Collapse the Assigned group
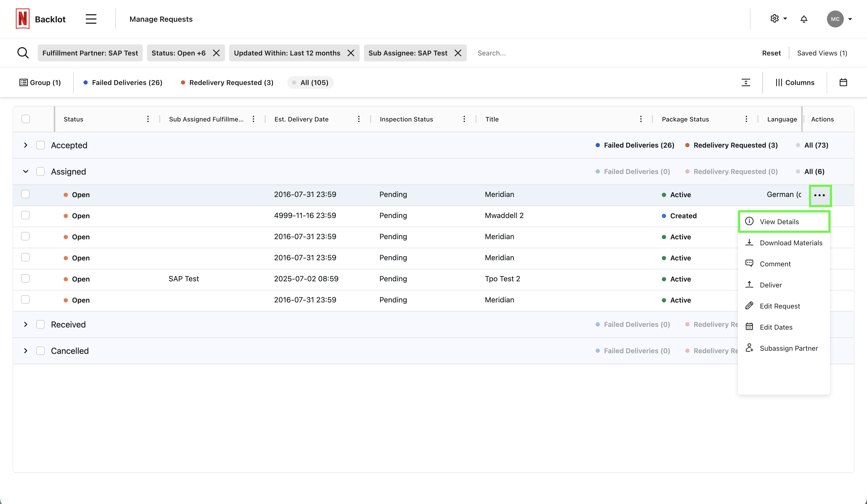 click(x=26, y=172)
